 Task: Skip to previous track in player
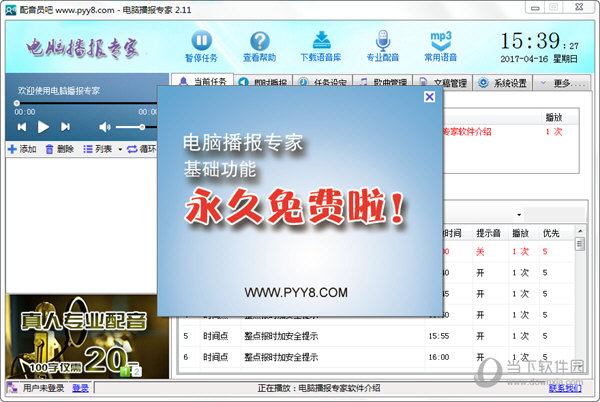tap(22, 127)
